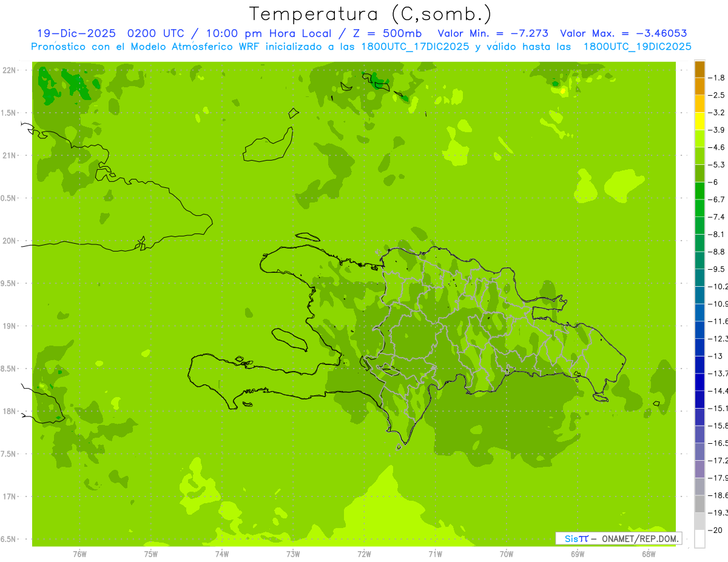Click the '-16.5' color scale label
The height and width of the screenshot is (562, 728).
[x=718, y=443]
